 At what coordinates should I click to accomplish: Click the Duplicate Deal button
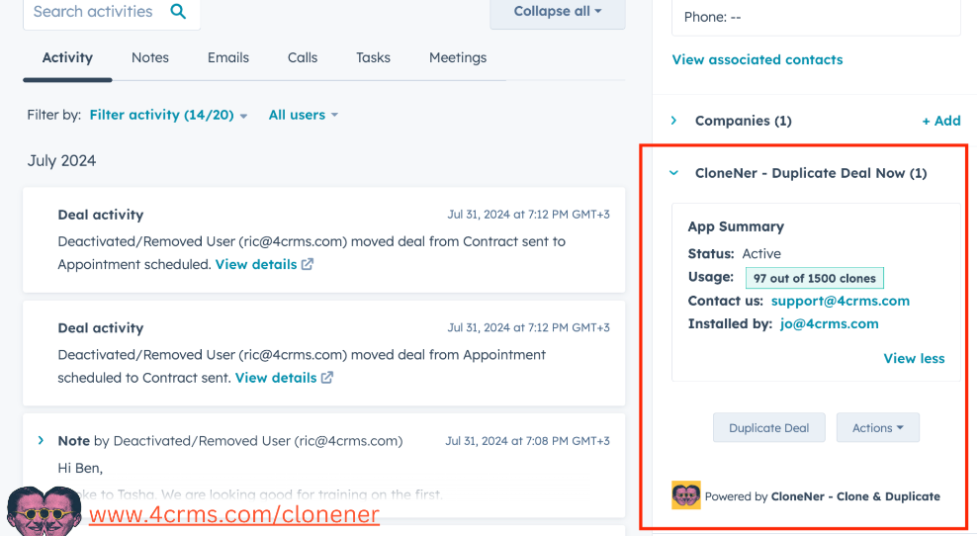point(768,428)
